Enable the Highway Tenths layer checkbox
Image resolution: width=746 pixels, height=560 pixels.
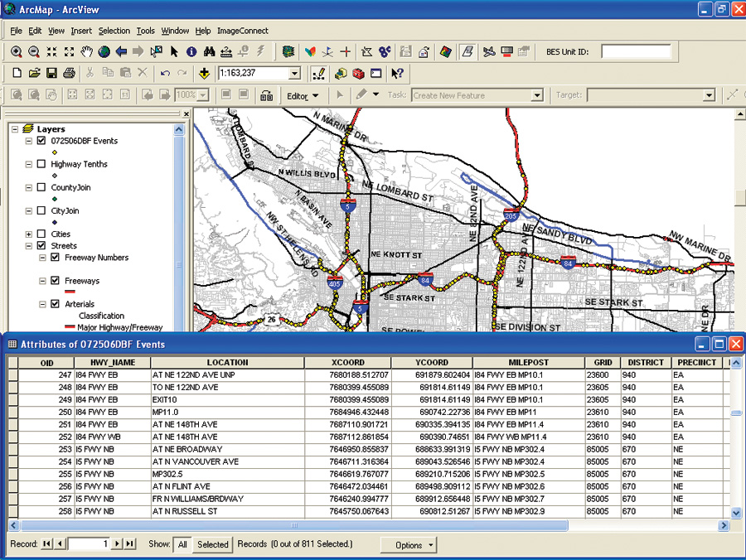(x=41, y=164)
